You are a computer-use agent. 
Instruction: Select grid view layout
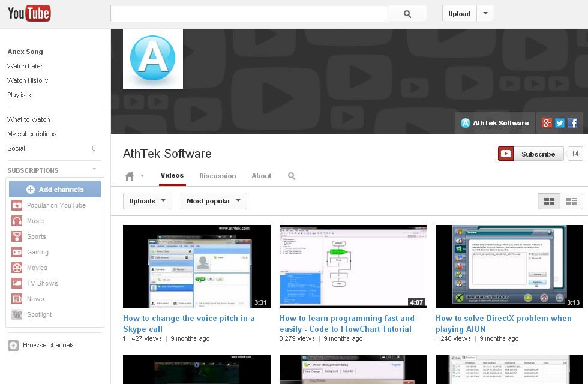tap(549, 202)
